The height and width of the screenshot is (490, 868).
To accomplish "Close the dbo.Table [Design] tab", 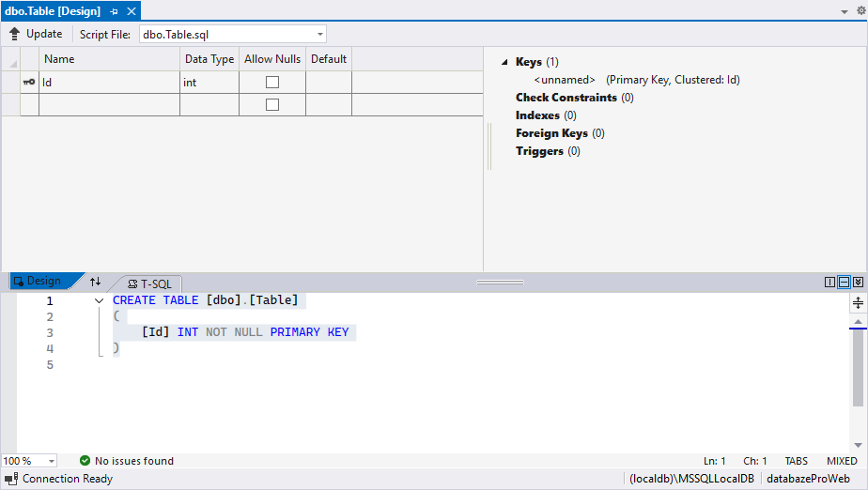I will pos(132,11).
